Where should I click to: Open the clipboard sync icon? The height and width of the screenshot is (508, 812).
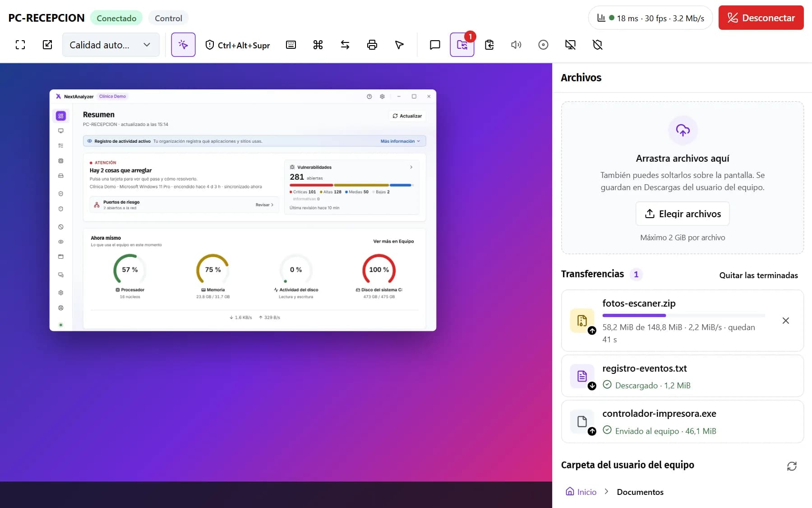click(x=489, y=45)
